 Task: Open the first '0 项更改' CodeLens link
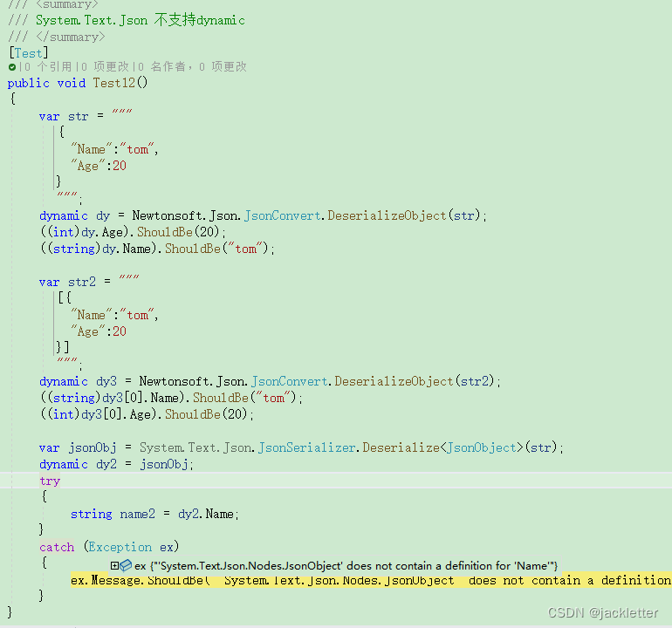coord(105,67)
